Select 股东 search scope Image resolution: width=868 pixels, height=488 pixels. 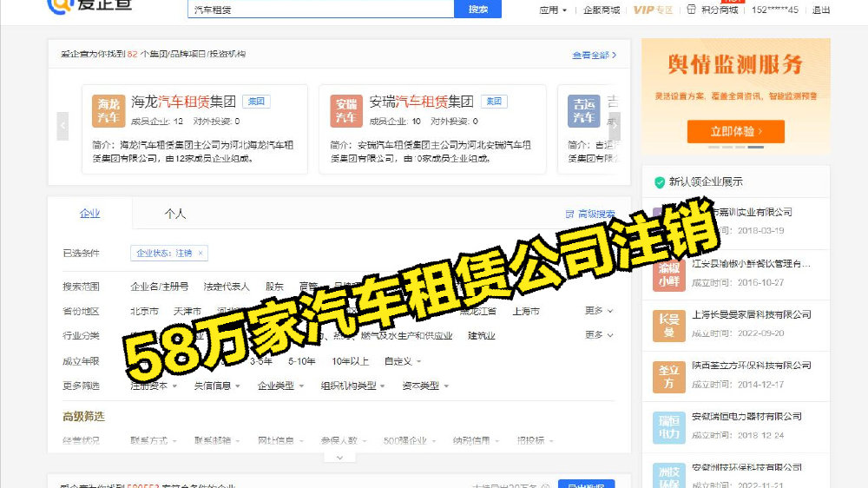274,287
